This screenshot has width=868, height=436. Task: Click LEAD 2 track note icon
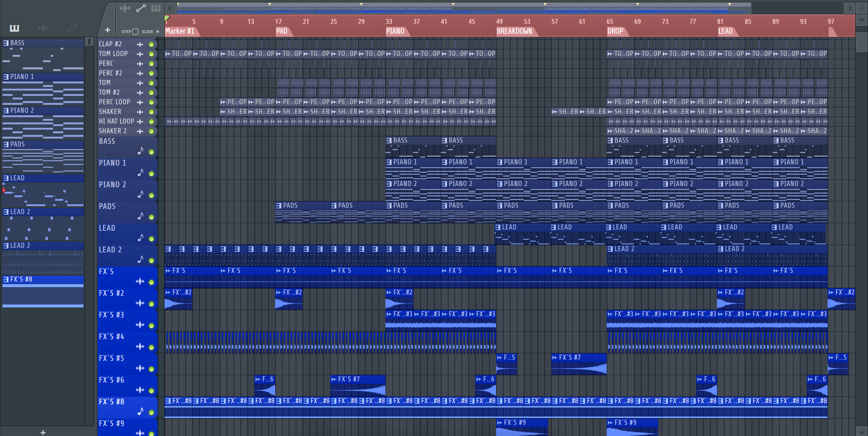[x=140, y=259]
